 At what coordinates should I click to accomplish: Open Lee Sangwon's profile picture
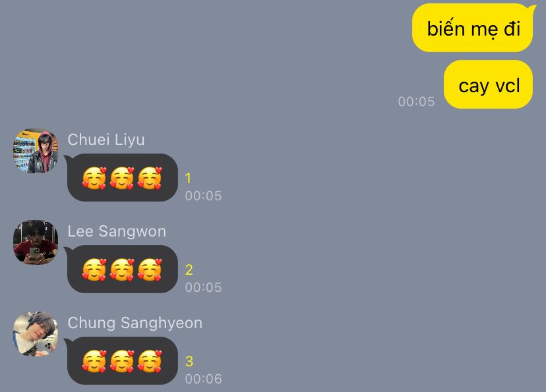(36, 242)
